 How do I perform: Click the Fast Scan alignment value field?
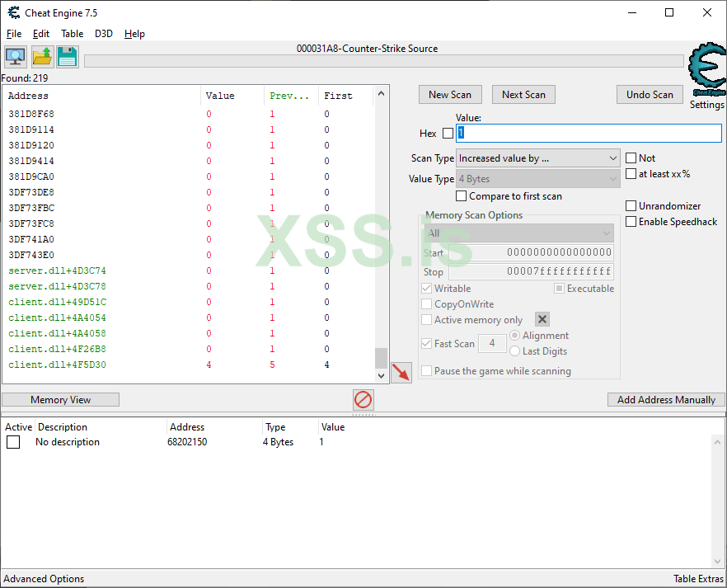[x=492, y=343]
